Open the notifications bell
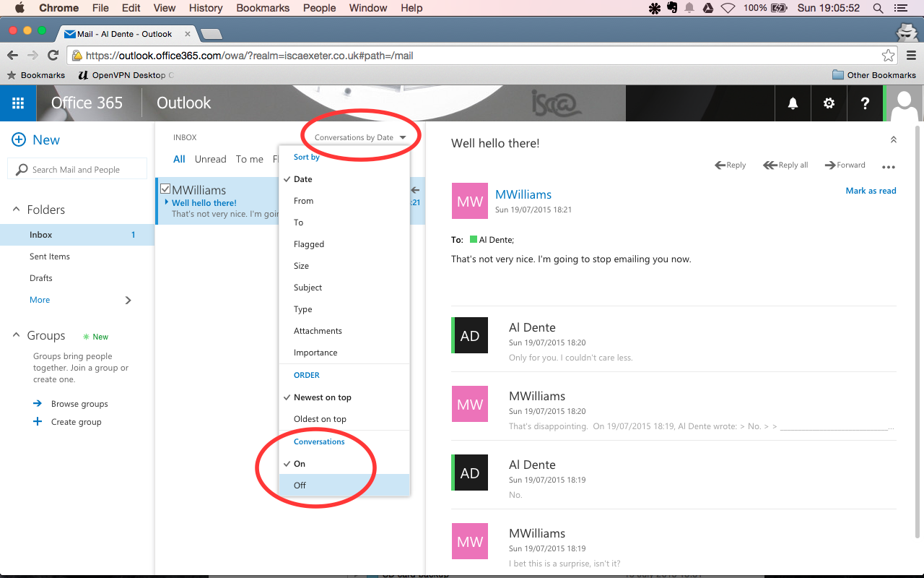This screenshot has height=578, width=924. click(x=793, y=103)
